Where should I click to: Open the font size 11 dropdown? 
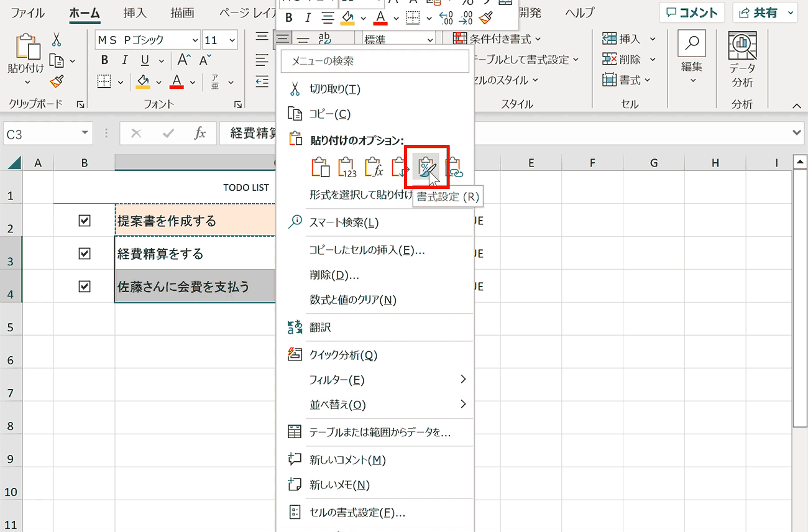(232, 40)
